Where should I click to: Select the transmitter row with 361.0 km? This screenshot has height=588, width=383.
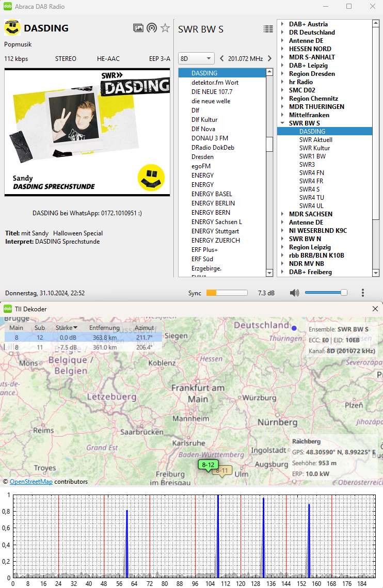[x=83, y=347]
